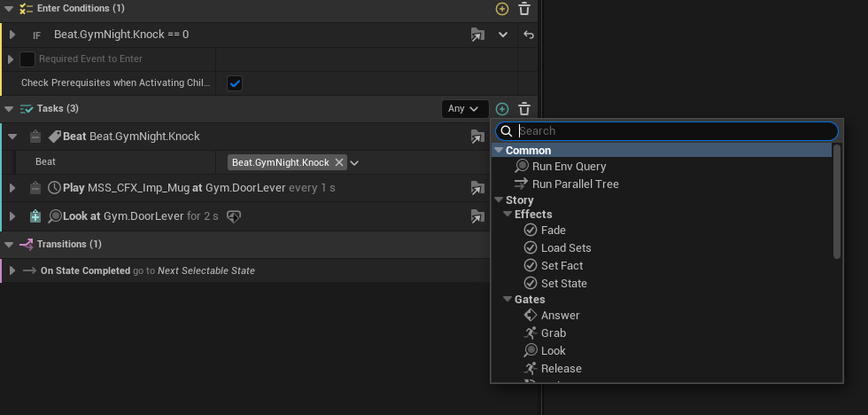Collapse the Common category in picker
Screen dimensions: 868x415
point(499,150)
